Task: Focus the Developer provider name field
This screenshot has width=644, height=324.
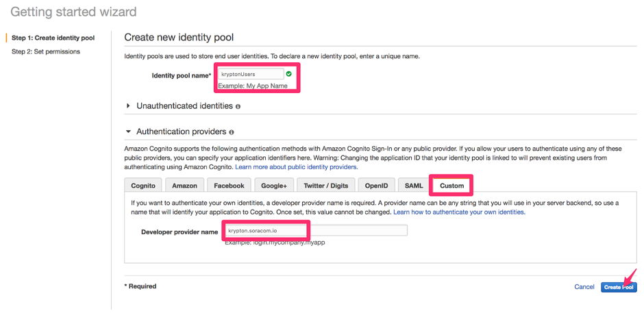Action: pos(315,231)
